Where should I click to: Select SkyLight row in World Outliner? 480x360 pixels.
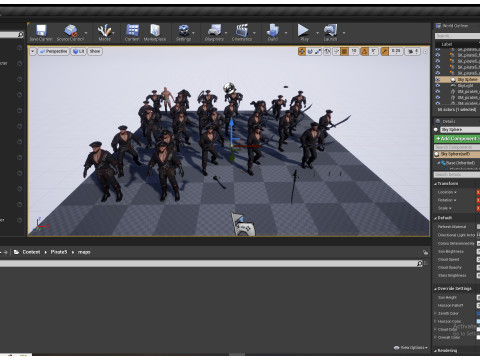[457, 86]
